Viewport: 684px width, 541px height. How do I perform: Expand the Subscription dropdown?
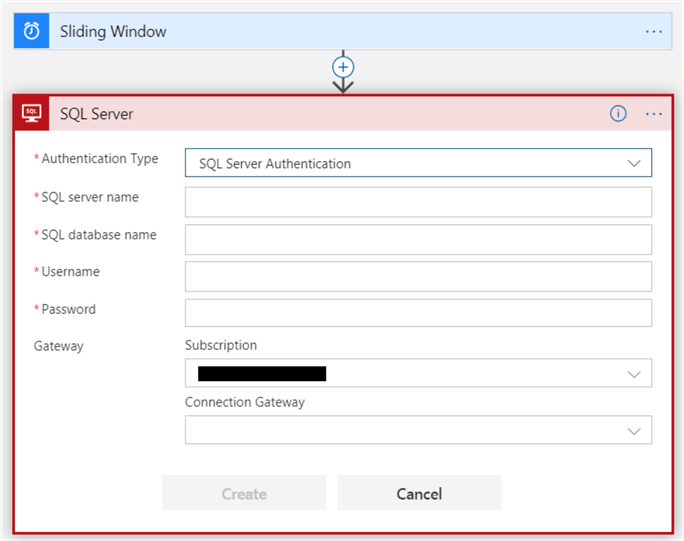pos(418,373)
